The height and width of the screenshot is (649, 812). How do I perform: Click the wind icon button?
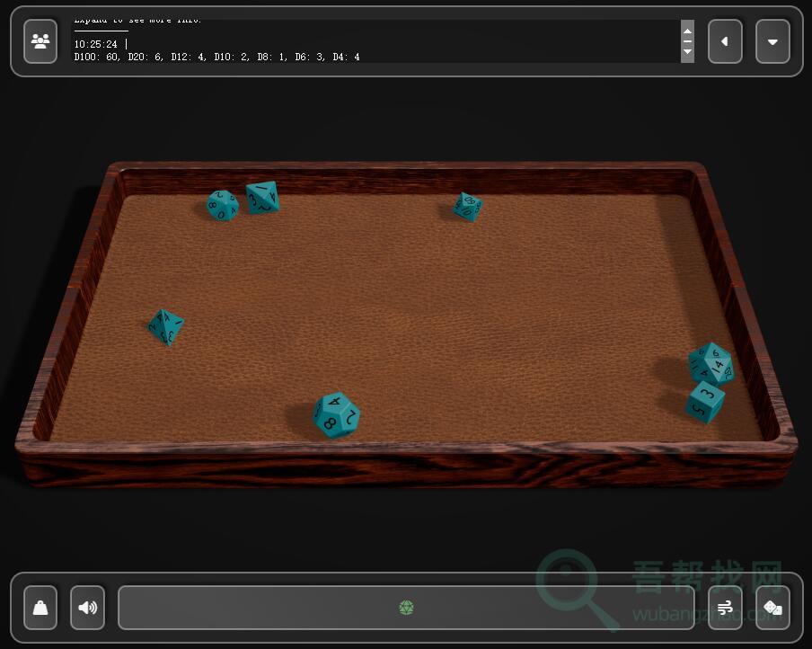[725, 608]
